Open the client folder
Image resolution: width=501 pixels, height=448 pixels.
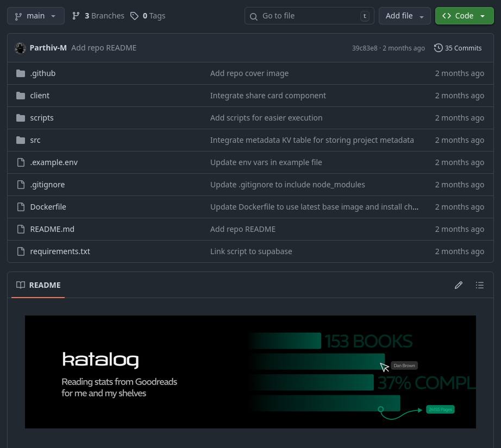pos(40,96)
